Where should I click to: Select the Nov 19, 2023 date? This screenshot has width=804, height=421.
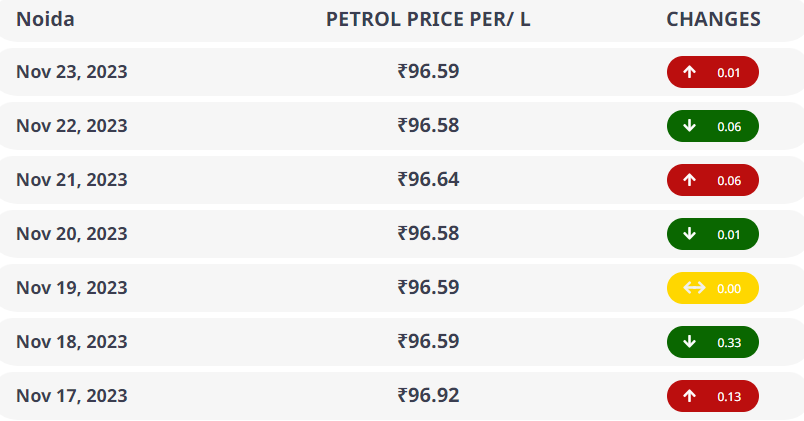[72, 288]
